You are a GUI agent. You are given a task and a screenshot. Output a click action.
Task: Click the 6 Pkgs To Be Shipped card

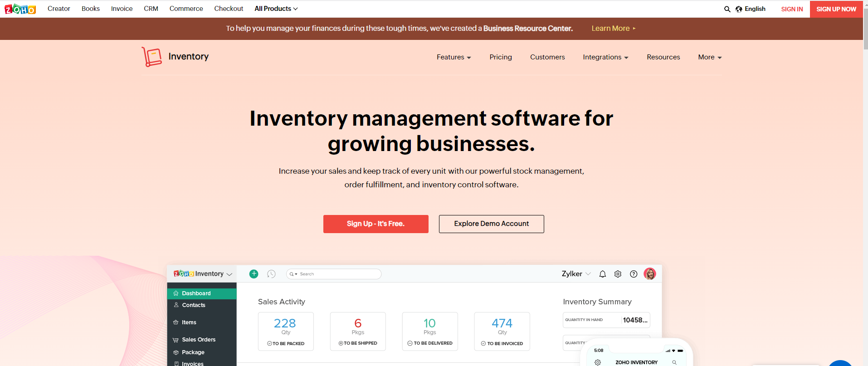point(358,332)
